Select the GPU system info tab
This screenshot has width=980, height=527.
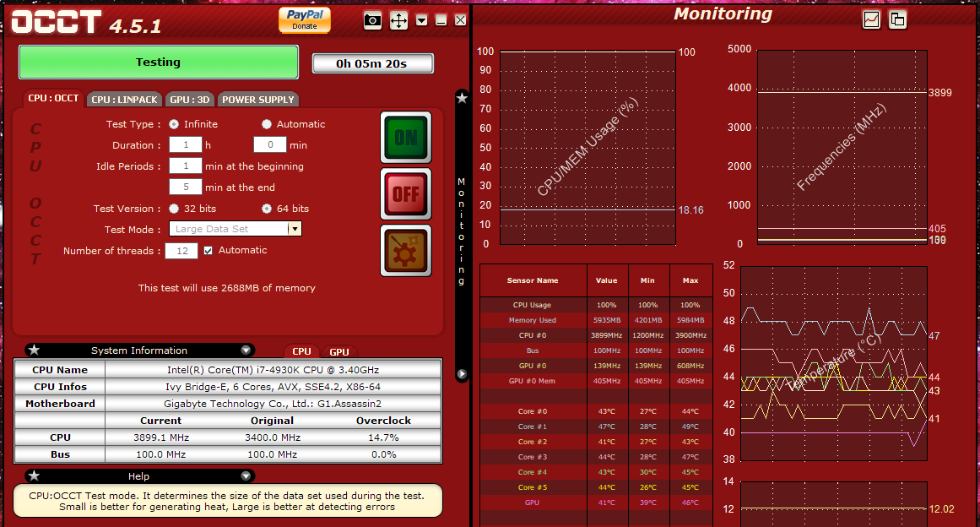click(339, 352)
